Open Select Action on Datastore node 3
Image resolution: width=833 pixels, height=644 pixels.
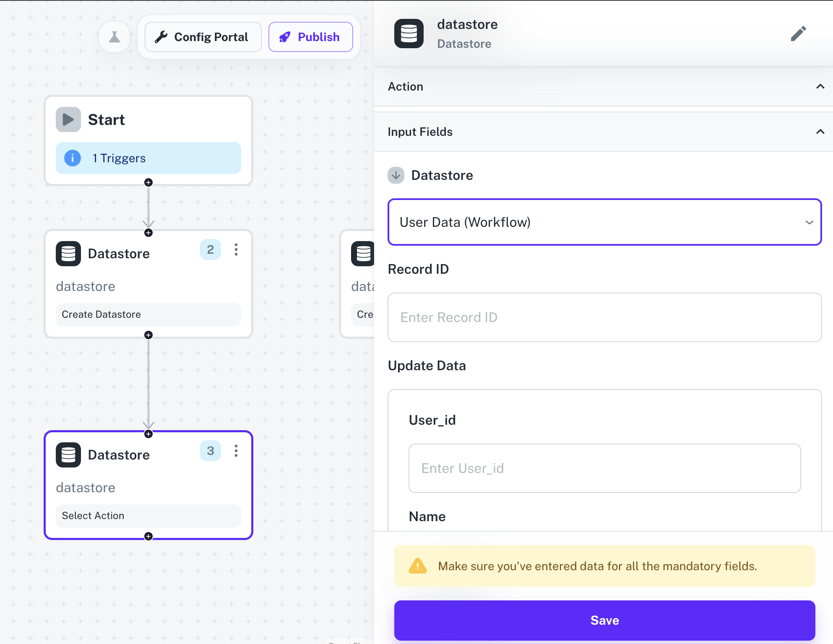pyautogui.click(x=148, y=516)
